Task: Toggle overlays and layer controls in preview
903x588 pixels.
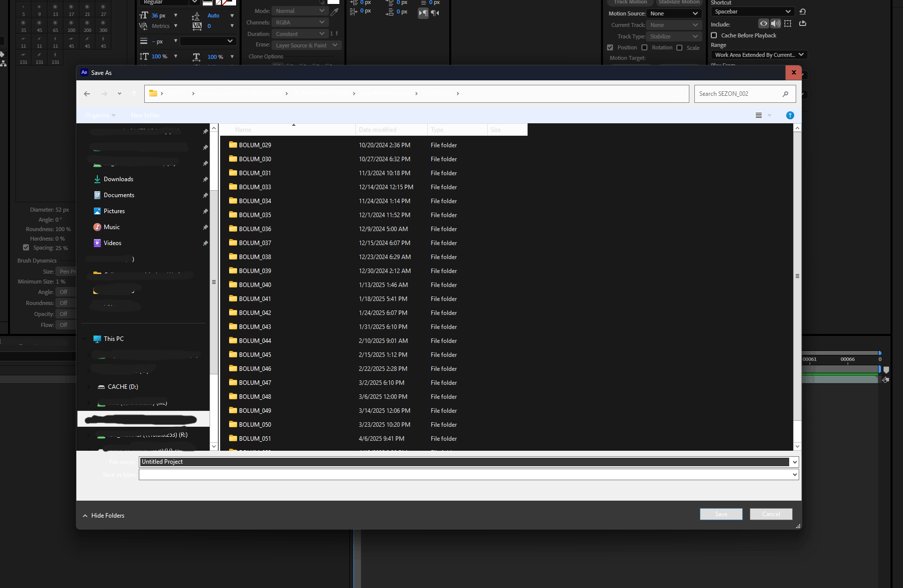Action: pyautogui.click(x=788, y=23)
